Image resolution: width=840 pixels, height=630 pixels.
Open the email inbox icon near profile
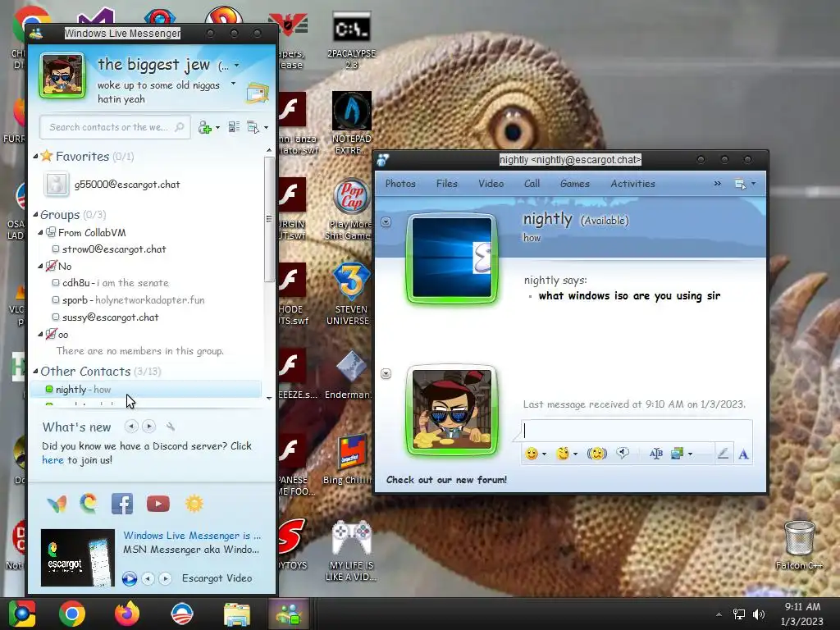click(x=257, y=94)
